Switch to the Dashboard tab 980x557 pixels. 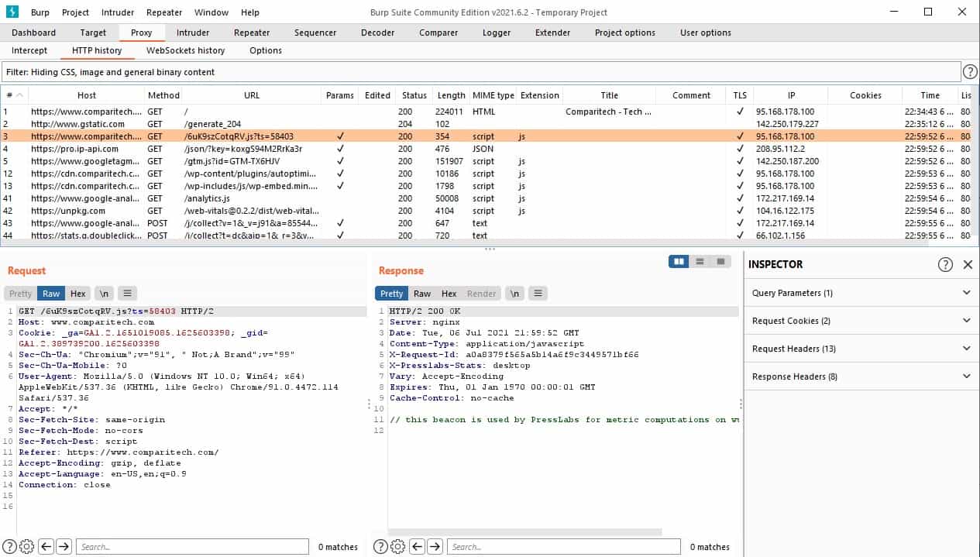pos(34,33)
